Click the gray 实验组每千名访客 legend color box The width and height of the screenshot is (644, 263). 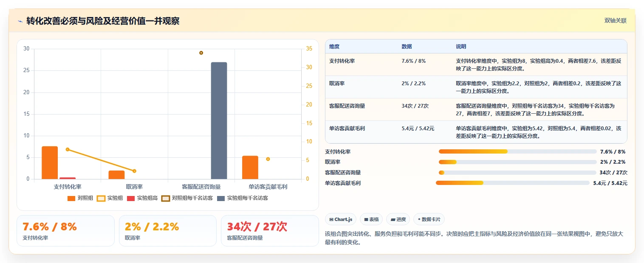[x=221, y=198]
